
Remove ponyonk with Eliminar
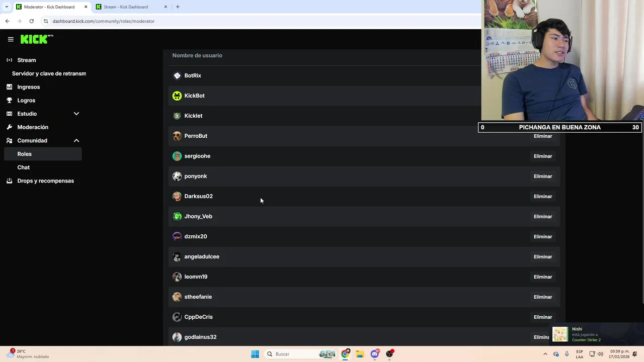543,176
